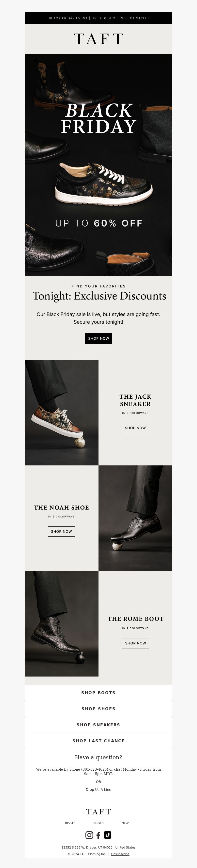The image size is (197, 868).
Task: Open the Shop Last Chance row
Action: coord(98,741)
